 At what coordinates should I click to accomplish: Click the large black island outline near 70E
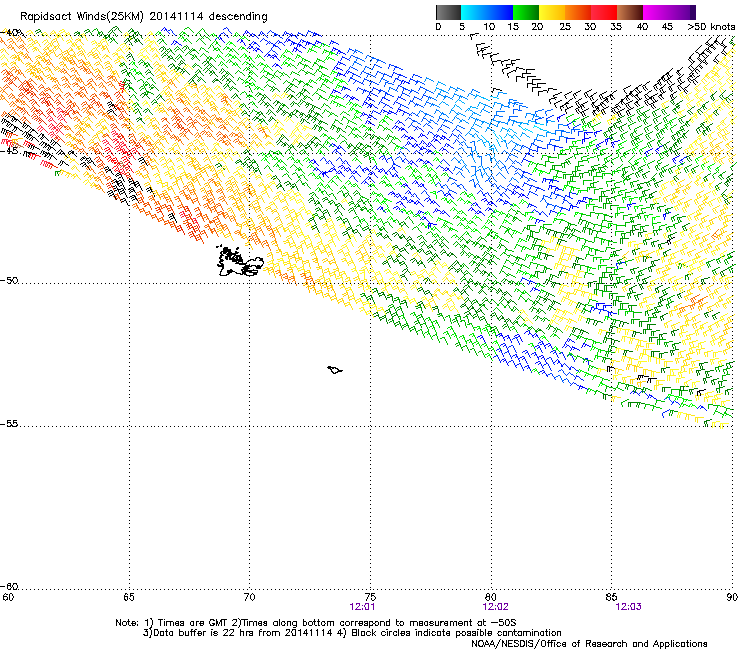click(x=239, y=262)
